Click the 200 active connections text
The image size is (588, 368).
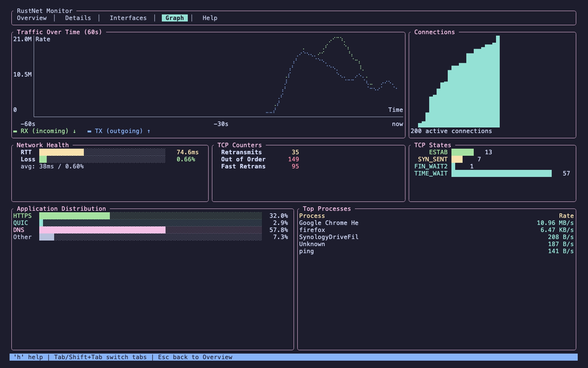[451, 131]
